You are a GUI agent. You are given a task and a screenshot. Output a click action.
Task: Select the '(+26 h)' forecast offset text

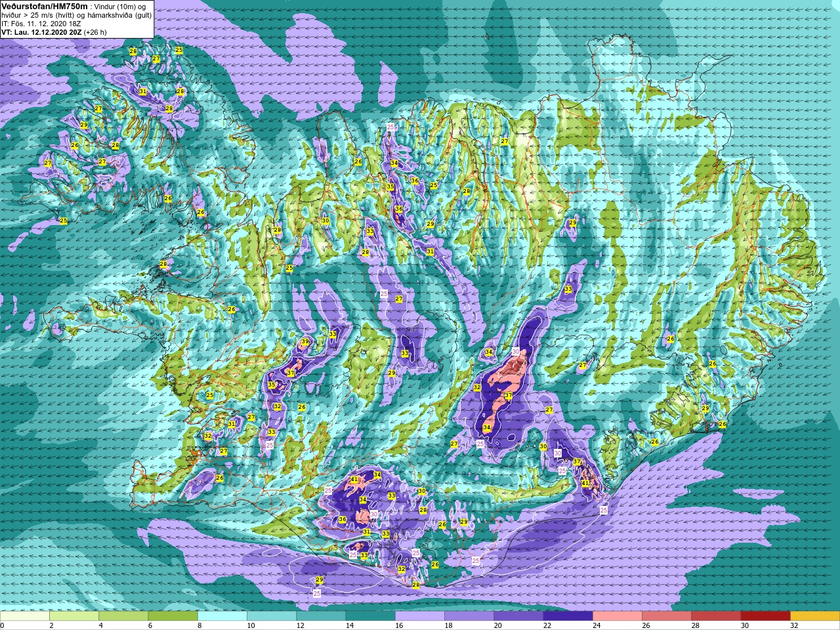96,32
